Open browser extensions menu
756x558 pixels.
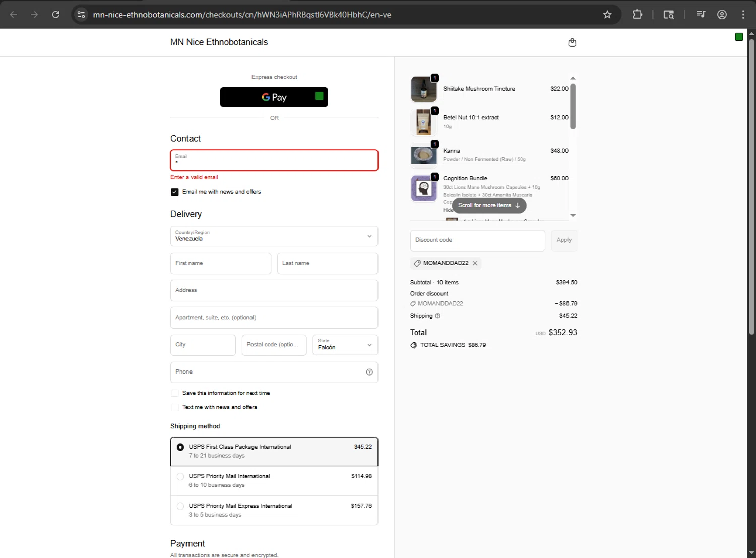[x=637, y=15]
